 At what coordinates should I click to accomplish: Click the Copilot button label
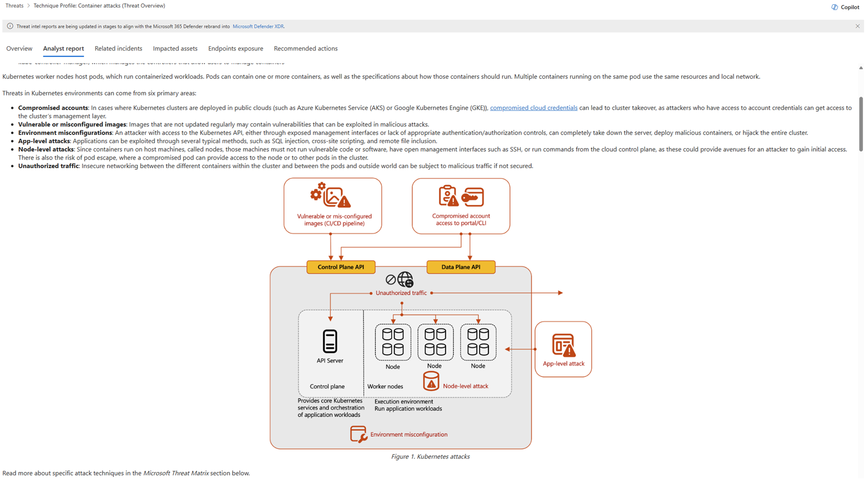850,7
